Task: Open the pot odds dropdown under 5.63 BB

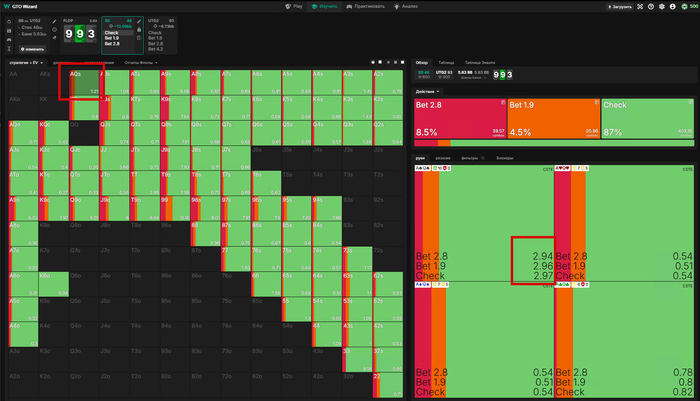Action: coord(473,78)
